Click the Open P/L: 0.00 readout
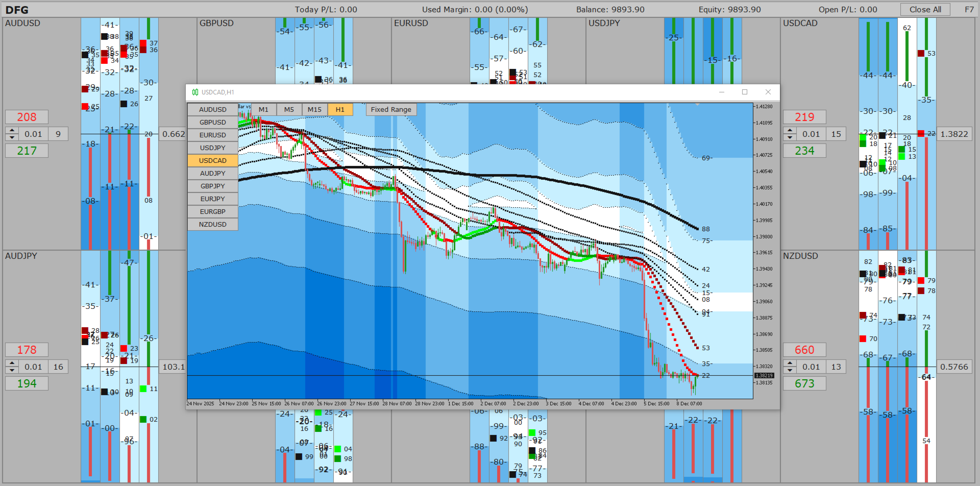The width and height of the screenshot is (980, 486). (848, 9)
